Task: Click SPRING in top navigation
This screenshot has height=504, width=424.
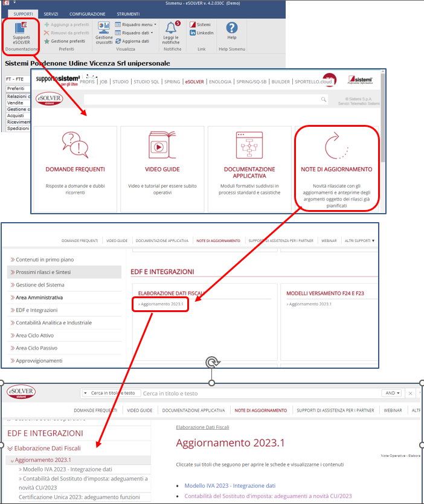Action: (172, 82)
